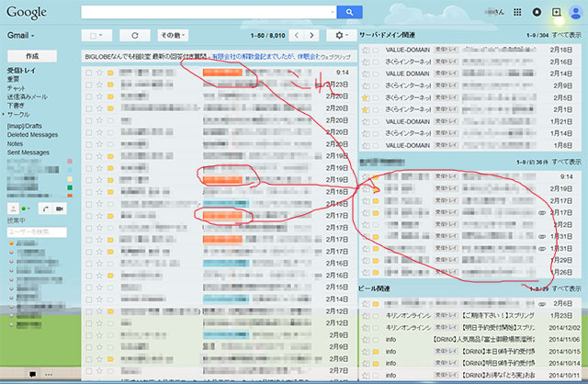This screenshot has width=588, height=384.
Task: Open the info 2014/10/15 DRINX email
Action: pyautogui.click(x=470, y=351)
